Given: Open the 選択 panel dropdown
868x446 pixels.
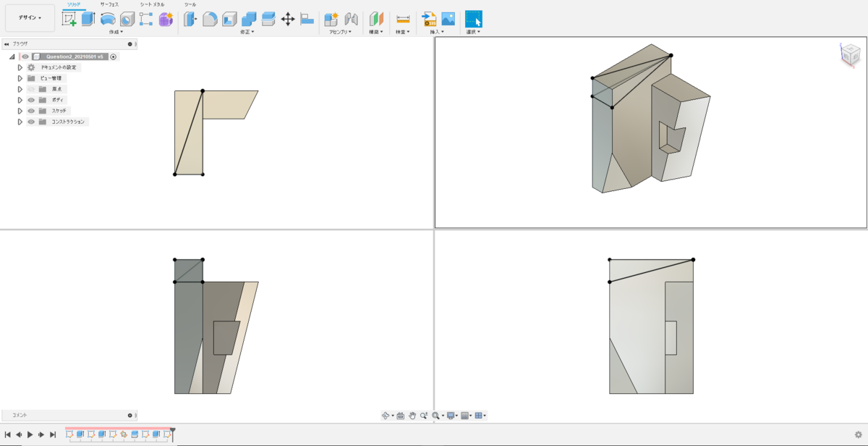Looking at the screenshot, I should [x=474, y=32].
